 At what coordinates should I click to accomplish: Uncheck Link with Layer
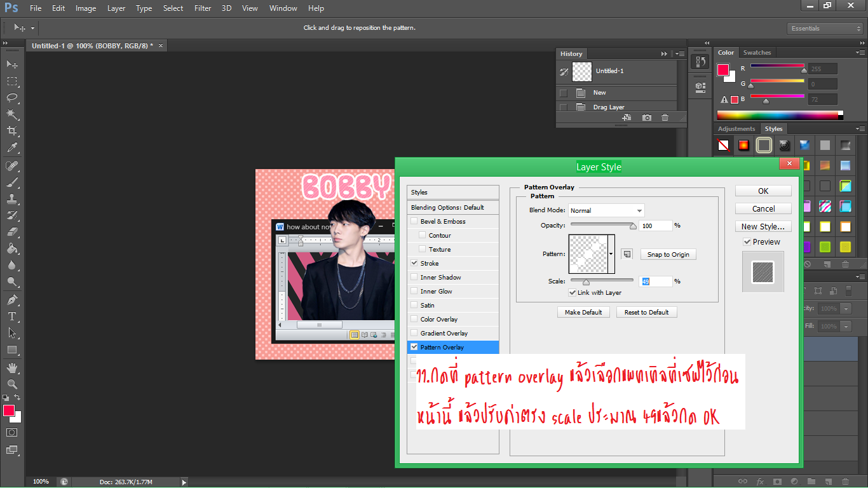tap(573, 293)
